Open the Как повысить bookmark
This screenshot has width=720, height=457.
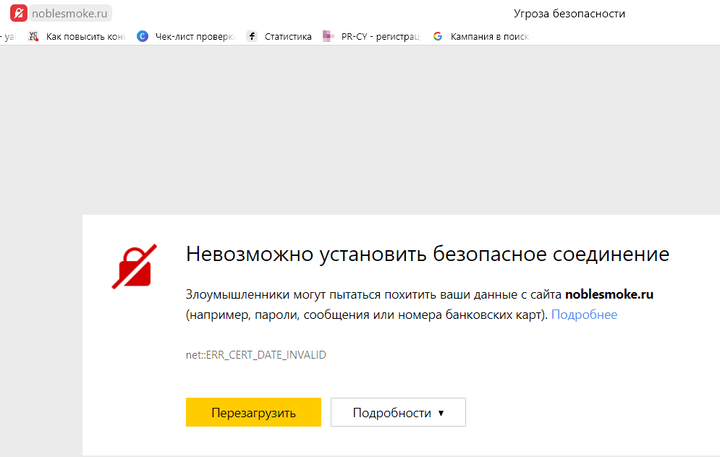click(x=85, y=36)
